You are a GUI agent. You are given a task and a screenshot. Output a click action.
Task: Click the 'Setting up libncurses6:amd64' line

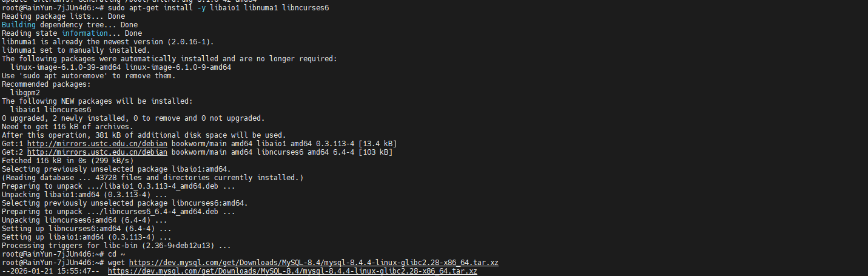click(x=86, y=228)
